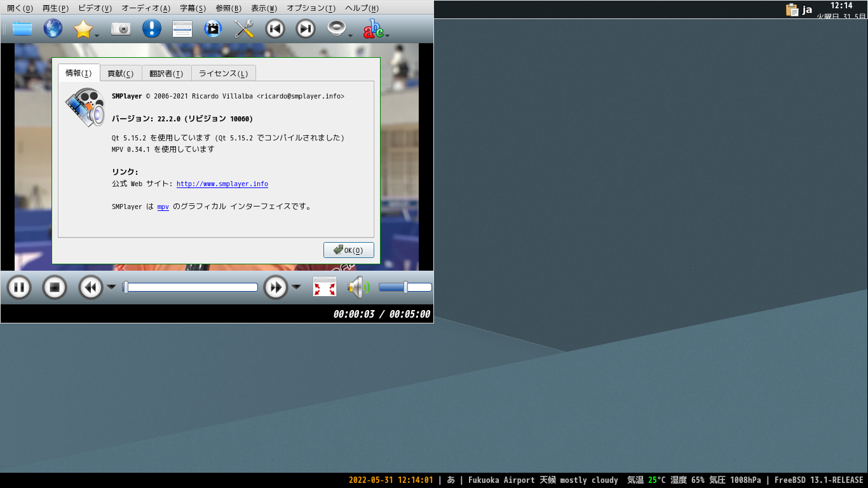Switch to the 翻訳者(T) tab
Image resolution: width=868 pixels, height=488 pixels.
(166, 74)
